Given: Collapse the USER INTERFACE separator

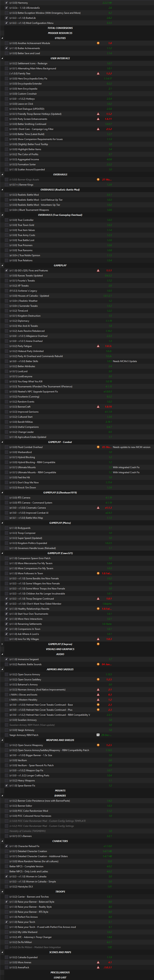Looking at the screenshot, I should coord(2,58).
